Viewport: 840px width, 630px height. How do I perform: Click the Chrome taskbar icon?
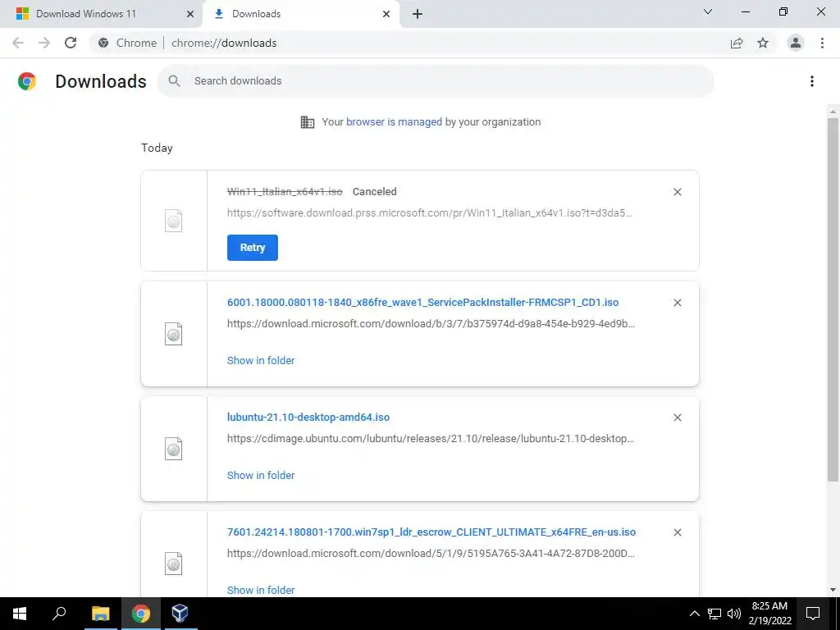point(140,614)
